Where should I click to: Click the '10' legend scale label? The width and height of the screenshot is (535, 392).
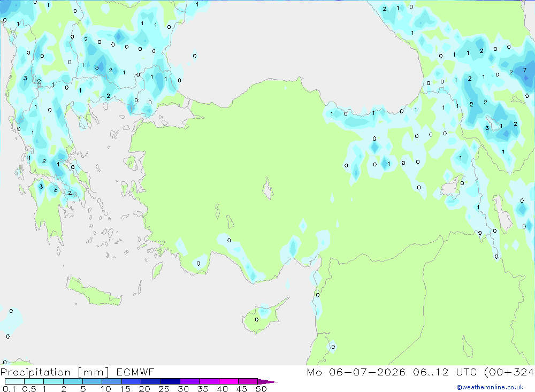(x=106, y=389)
